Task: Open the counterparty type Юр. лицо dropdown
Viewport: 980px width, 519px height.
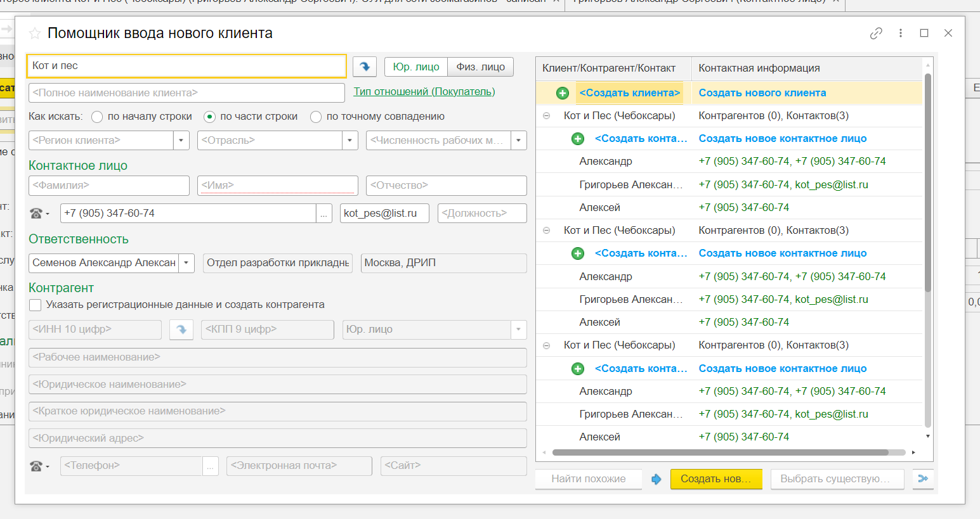Action: (519, 330)
